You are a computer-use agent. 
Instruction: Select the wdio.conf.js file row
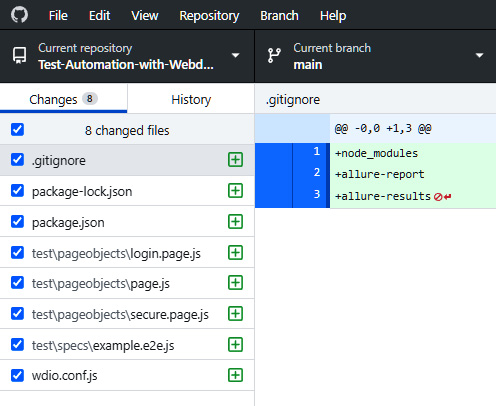(x=127, y=375)
